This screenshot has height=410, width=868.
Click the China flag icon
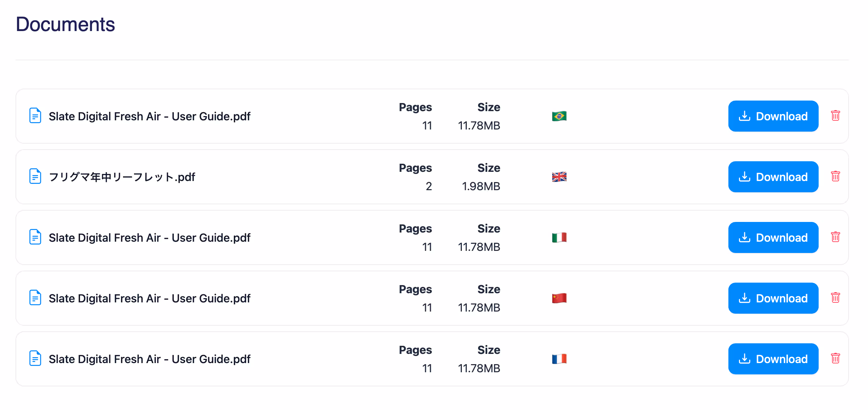point(559,298)
